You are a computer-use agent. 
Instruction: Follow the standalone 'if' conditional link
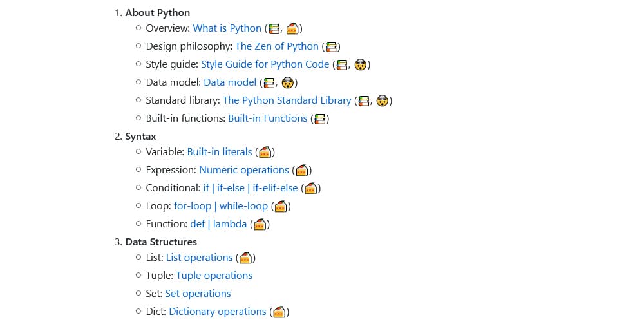coord(206,188)
